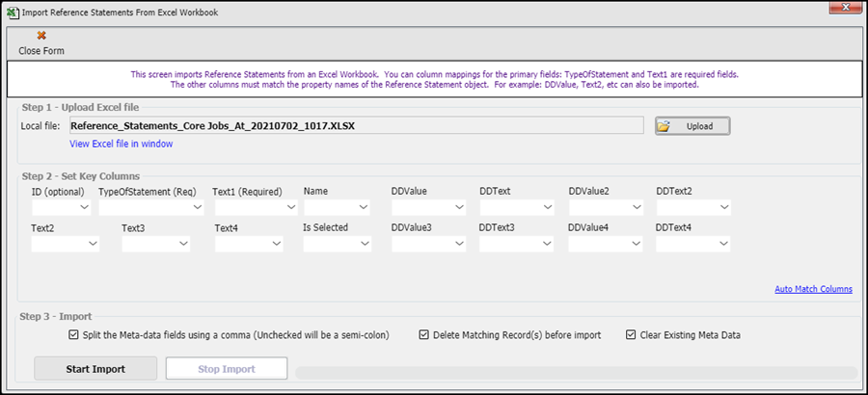Click the Auto Match Columns link
This screenshot has width=868, height=395.
point(813,289)
